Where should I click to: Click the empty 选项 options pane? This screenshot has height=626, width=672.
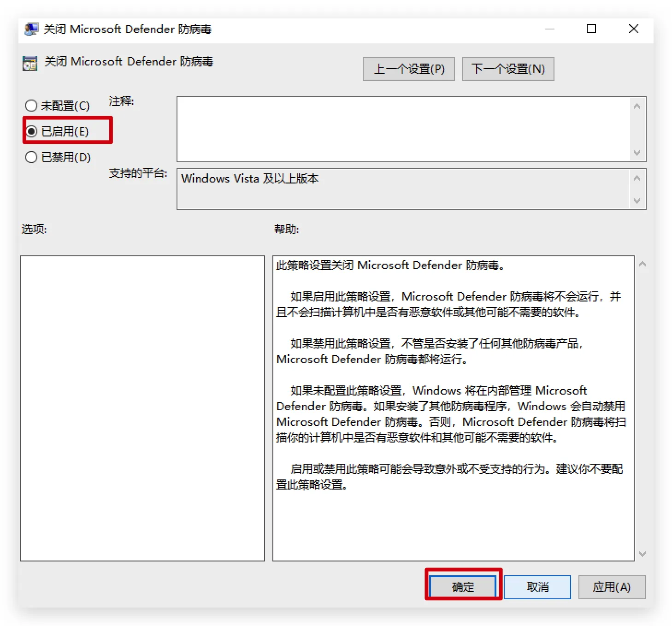tap(142, 408)
